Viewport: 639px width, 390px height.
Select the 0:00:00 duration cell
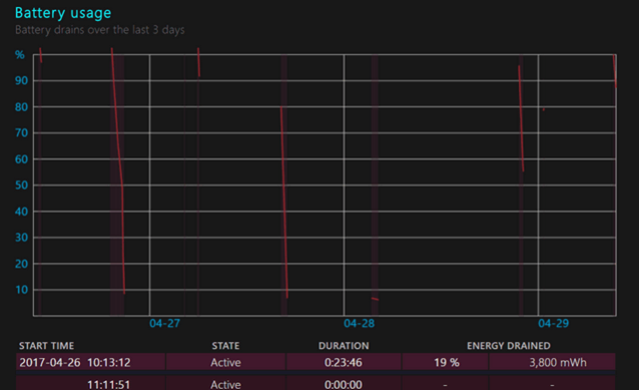(343, 383)
